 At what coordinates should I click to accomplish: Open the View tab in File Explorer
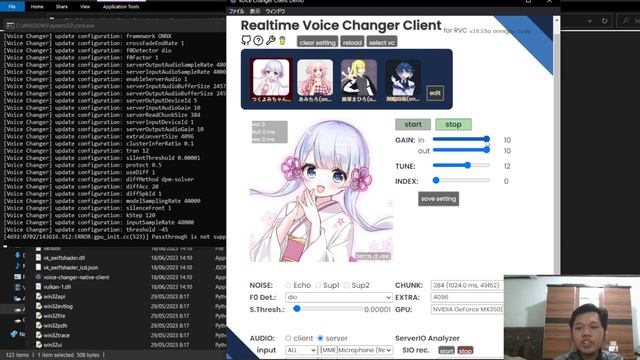point(85,7)
